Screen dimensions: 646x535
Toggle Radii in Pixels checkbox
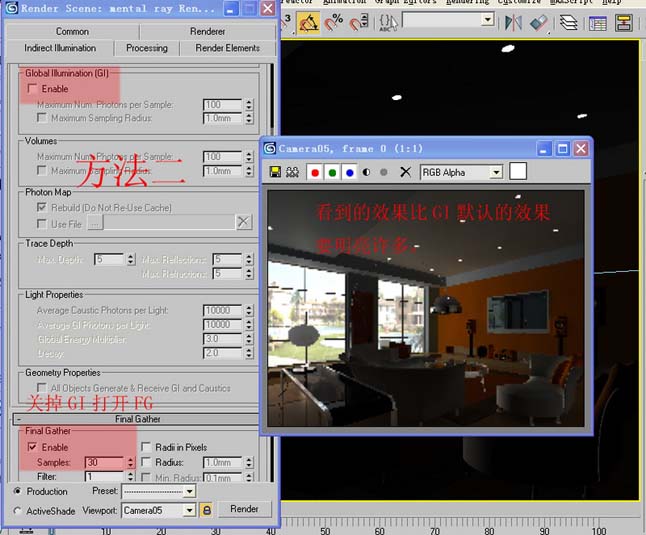click(x=146, y=447)
